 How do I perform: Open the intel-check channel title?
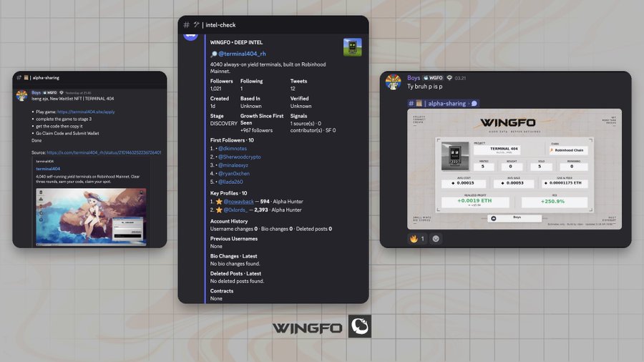220,25
